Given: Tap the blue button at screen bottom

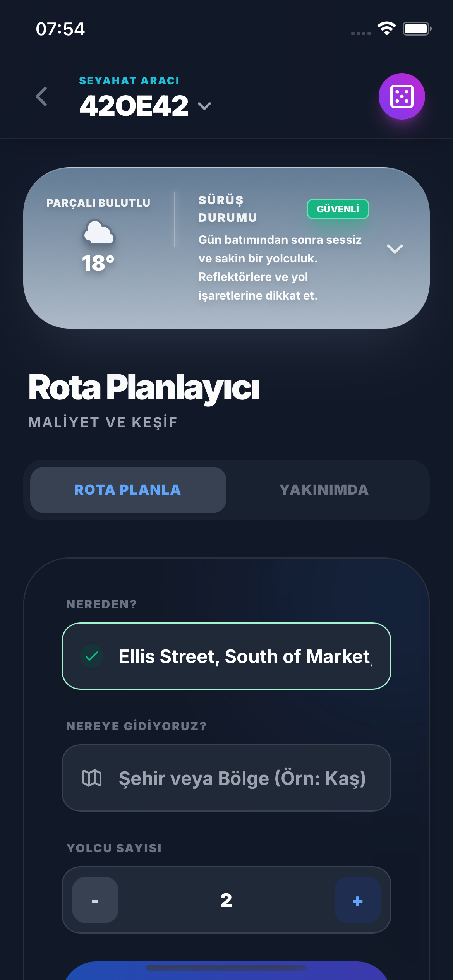Looking at the screenshot, I should coord(226,971).
